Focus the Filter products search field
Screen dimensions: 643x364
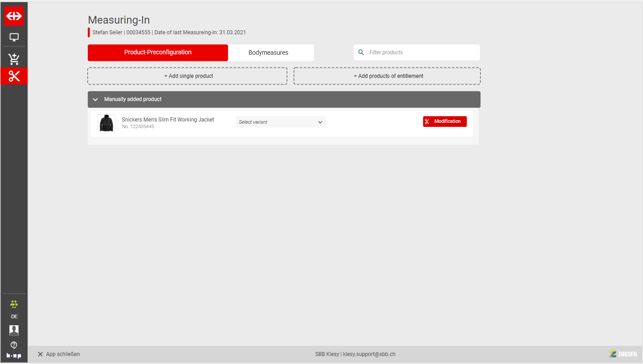coord(421,53)
